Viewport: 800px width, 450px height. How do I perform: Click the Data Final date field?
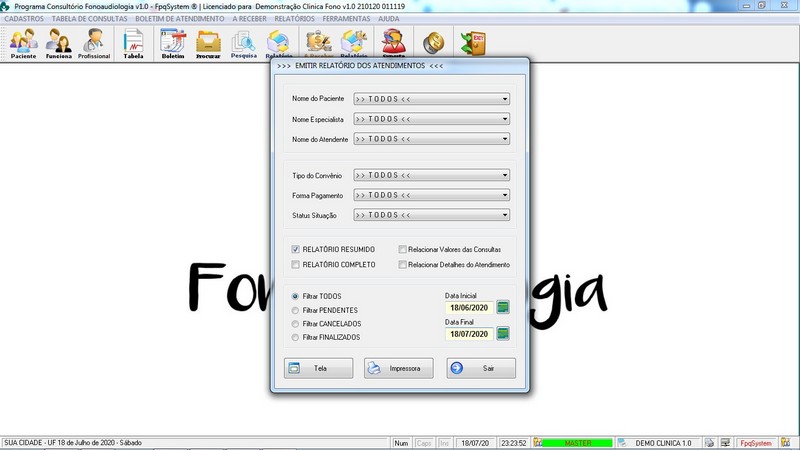[x=469, y=334]
